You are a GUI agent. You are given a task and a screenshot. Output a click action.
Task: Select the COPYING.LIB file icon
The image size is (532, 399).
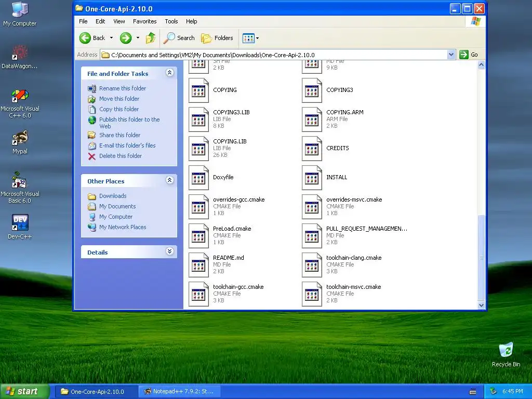pyautogui.click(x=198, y=149)
